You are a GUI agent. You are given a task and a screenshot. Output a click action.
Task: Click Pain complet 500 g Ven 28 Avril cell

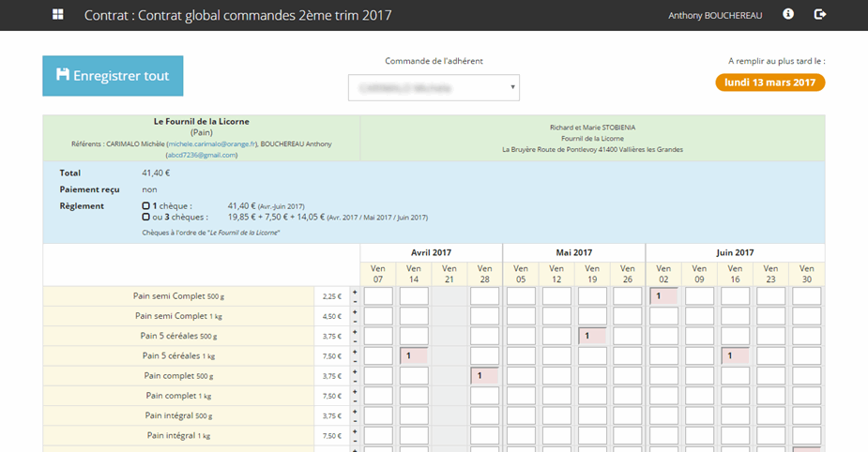coord(485,375)
